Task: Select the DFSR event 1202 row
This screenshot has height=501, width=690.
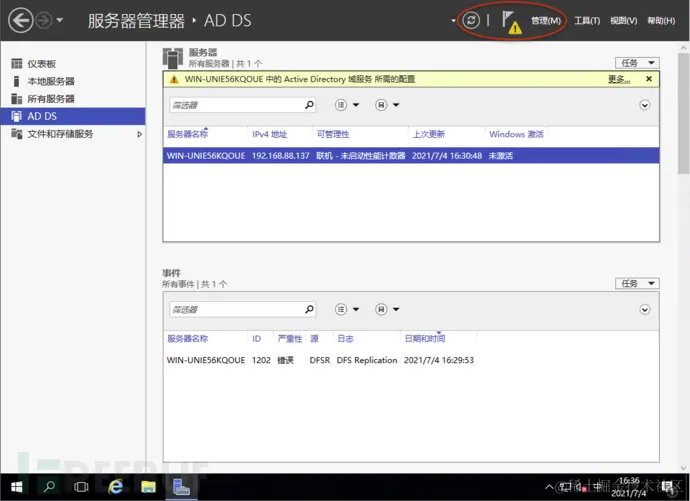Action: coord(411,360)
